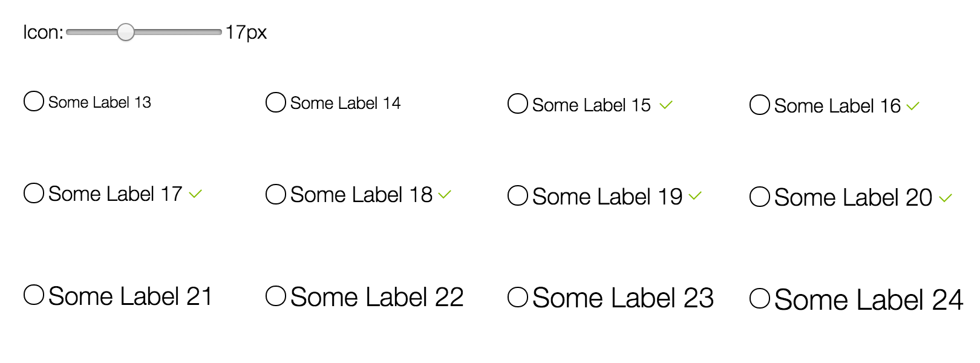
Task: Click the 'Some Label 20' label text
Action: tap(853, 198)
